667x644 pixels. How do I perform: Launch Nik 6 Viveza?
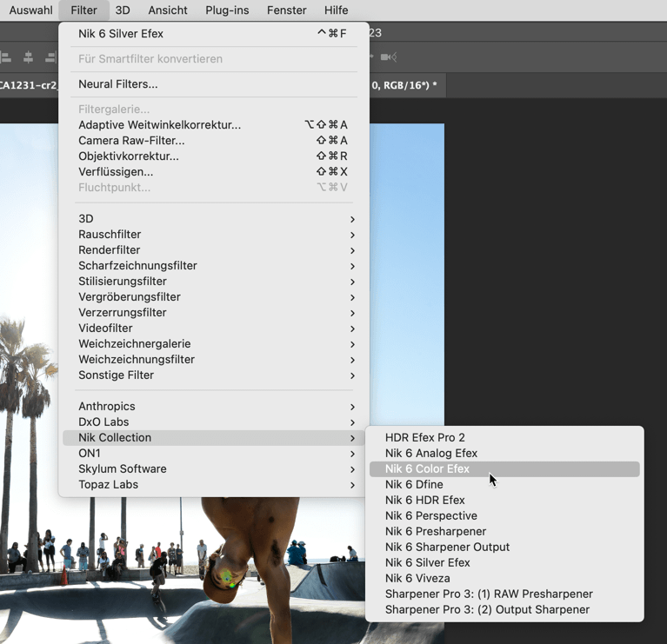(x=504, y=579)
